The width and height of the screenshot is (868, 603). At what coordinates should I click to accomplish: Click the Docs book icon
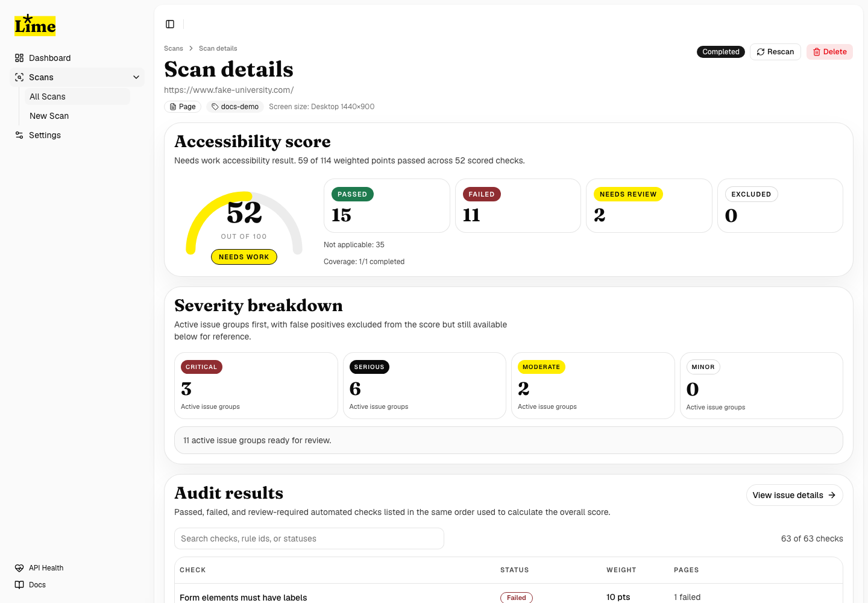[x=19, y=585]
